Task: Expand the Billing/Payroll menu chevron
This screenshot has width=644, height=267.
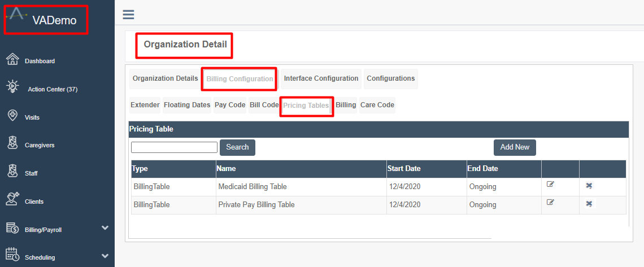Action: pyautogui.click(x=105, y=227)
